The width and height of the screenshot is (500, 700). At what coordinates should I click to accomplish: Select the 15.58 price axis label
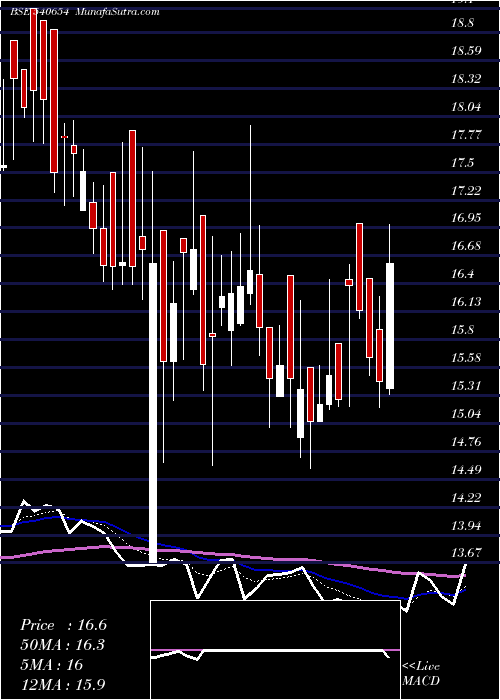[x=466, y=358]
